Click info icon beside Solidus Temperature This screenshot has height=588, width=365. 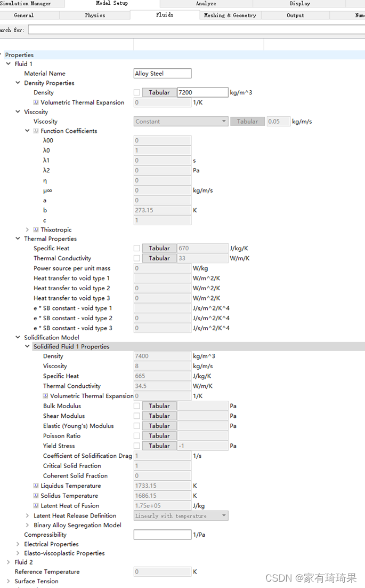[36, 496]
